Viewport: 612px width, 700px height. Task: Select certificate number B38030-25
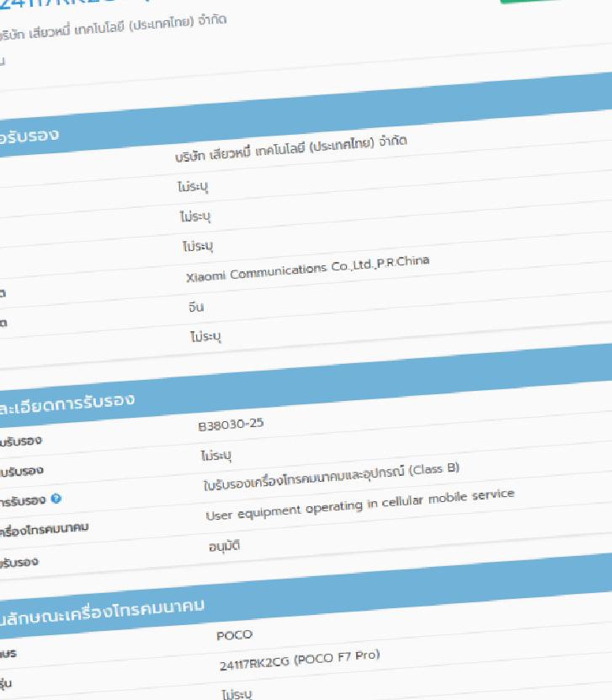point(231,424)
